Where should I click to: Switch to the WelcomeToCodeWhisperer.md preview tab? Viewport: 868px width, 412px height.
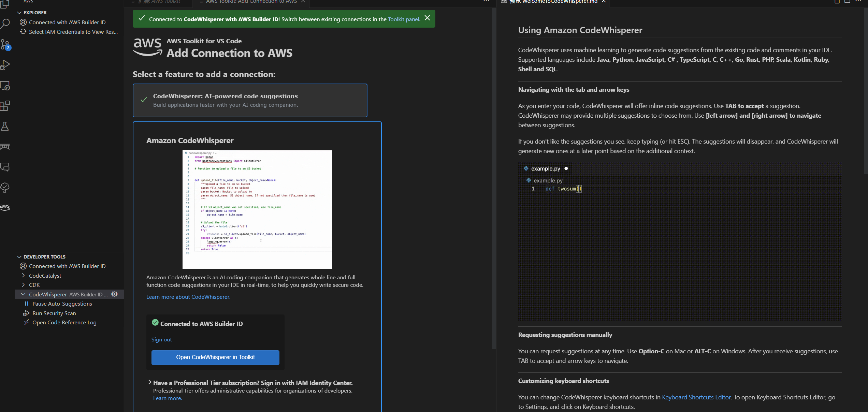(552, 2)
